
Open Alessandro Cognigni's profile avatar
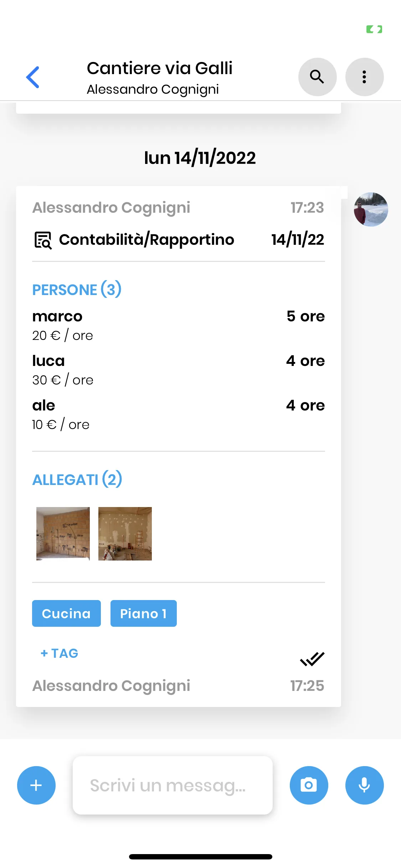coord(371,210)
